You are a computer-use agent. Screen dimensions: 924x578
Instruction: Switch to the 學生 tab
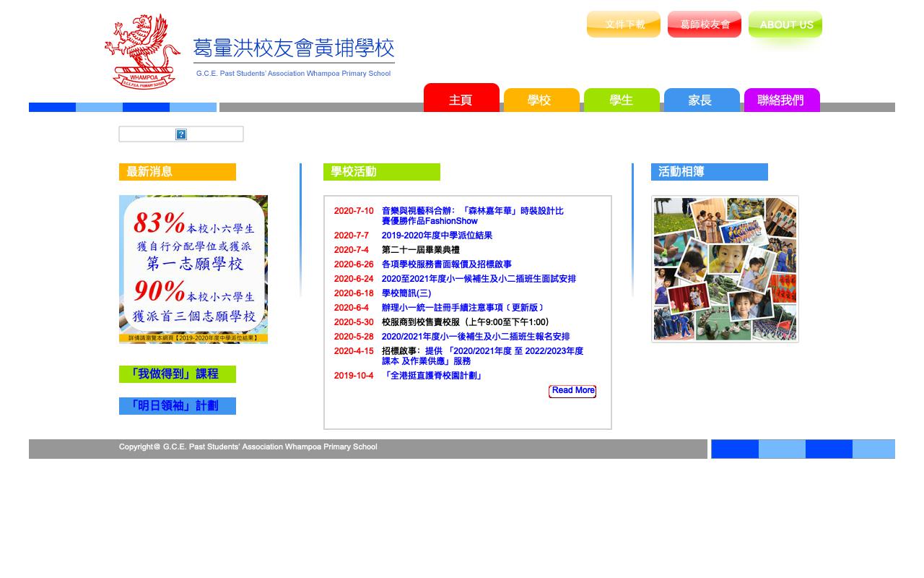[x=622, y=100]
